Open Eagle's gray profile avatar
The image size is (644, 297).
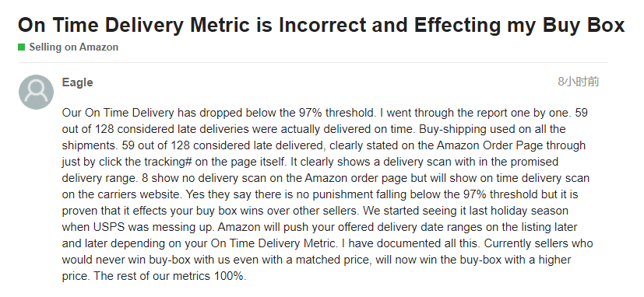click(x=36, y=92)
